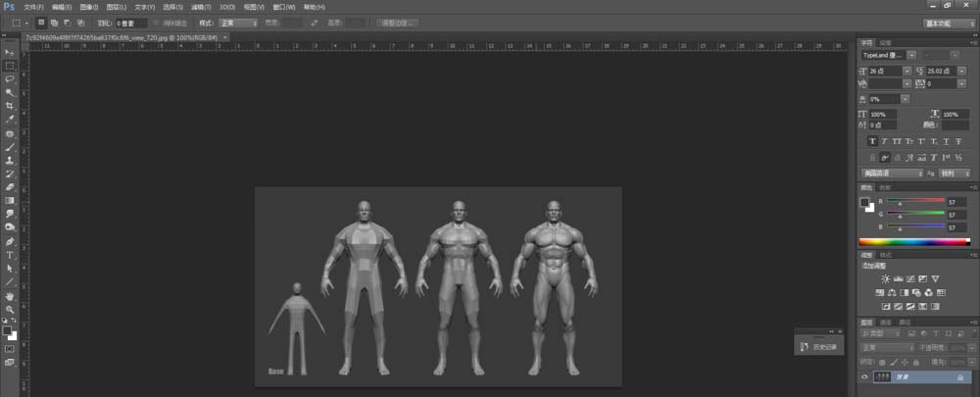Open the 样式 (Style) dropdown in options bar
The width and height of the screenshot is (980, 397).
pyautogui.click(x=239, y=23)
